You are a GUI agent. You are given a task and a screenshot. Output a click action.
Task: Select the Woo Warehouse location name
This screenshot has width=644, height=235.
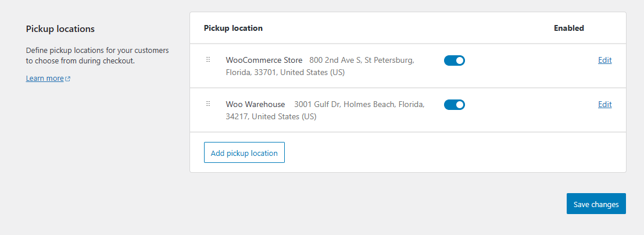[x=256, y=104]
